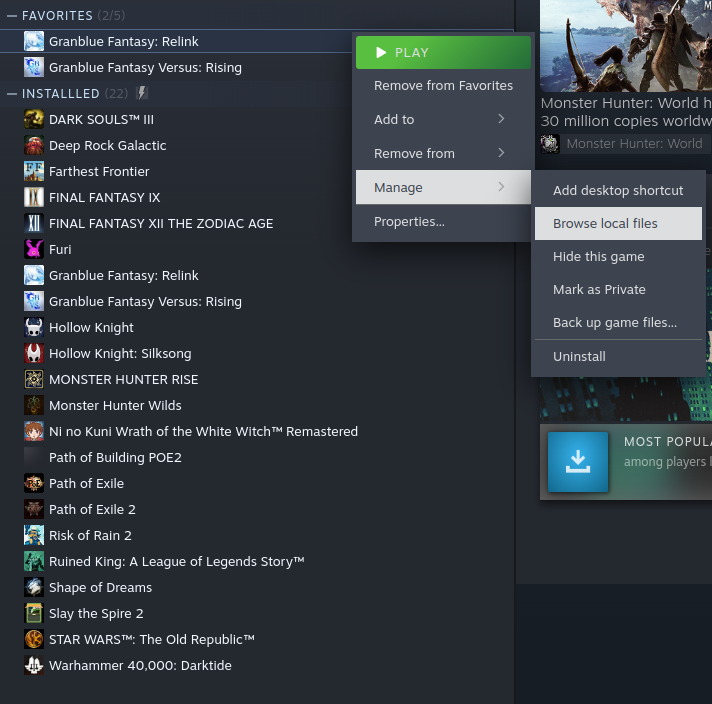712x704 pixels.
Task: Click the lightning bolt icon beside INSTALLLED
Action: pos(142,93)
